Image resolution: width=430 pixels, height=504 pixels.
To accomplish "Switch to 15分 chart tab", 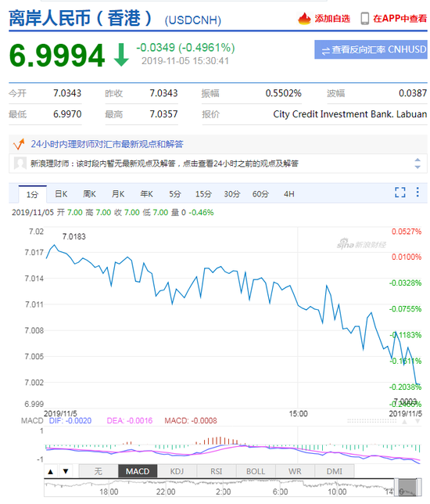I will (x=203, y=194).
